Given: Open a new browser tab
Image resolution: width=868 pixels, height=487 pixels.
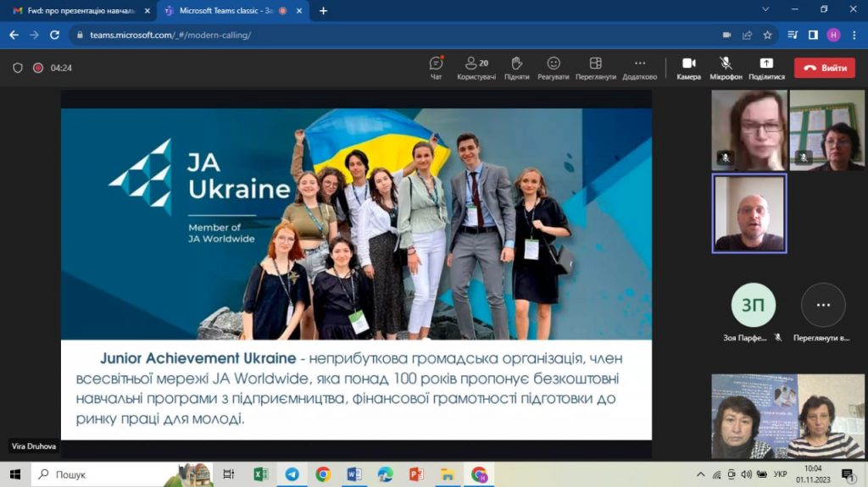Looking at the screenshot, I should [323, 10].
